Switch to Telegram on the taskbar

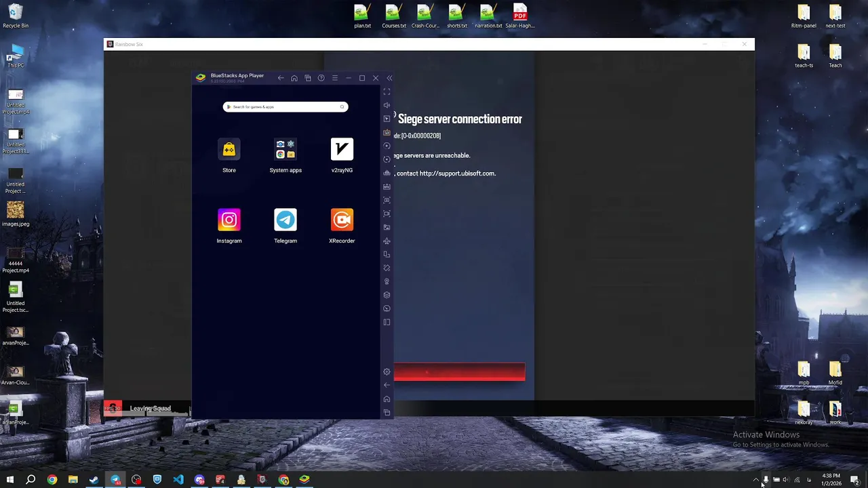pos(115,480)
